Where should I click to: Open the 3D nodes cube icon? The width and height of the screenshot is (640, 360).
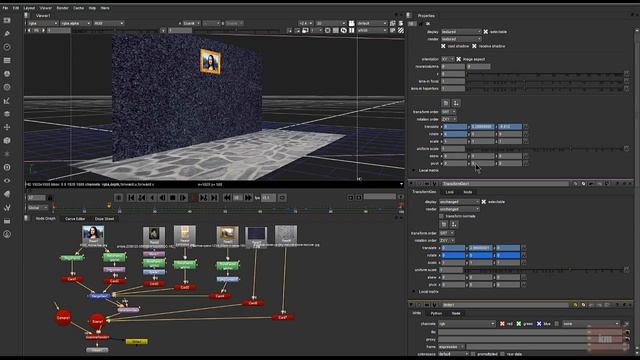tap(7, 140)
